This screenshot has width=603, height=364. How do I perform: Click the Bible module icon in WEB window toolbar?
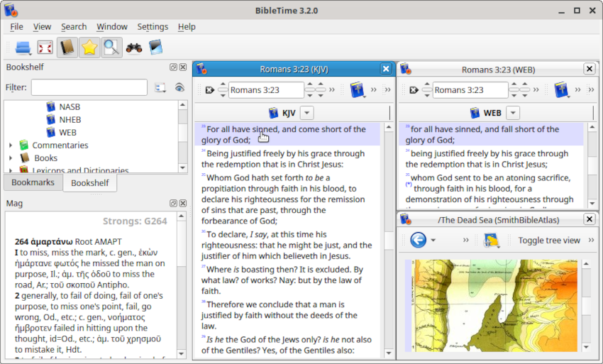[561, 89]
